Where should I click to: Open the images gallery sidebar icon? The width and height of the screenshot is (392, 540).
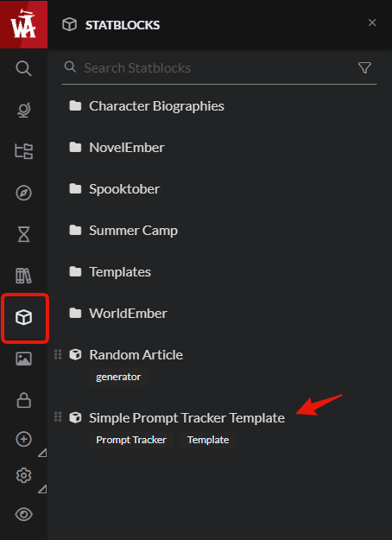(x=23, y=359)
